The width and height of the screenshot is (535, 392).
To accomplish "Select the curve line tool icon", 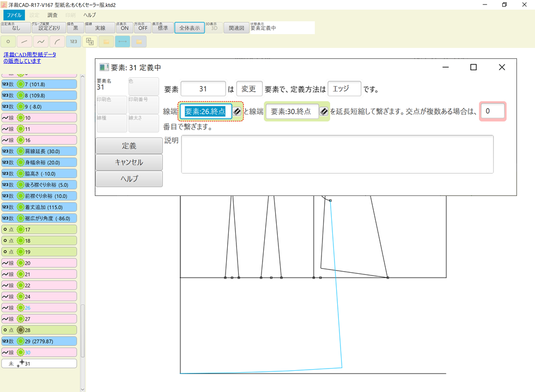I will (40, 41).
